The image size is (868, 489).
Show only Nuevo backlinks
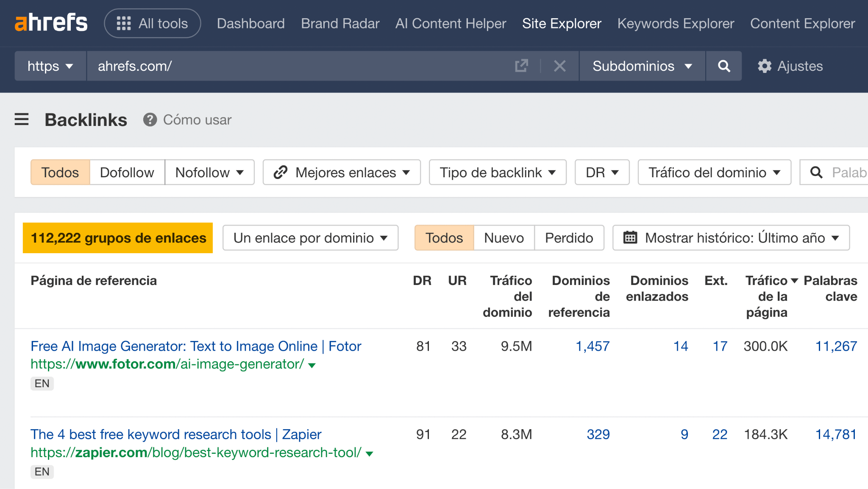click(504, 238)
